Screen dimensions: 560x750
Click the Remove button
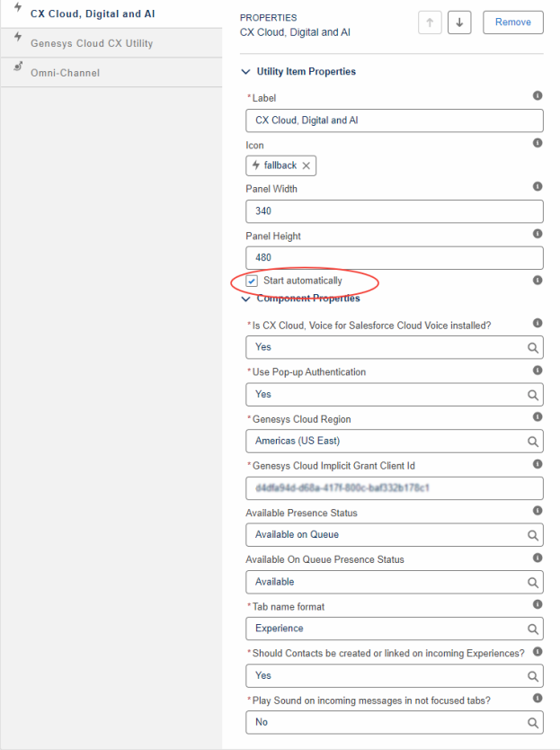[512, 22]
